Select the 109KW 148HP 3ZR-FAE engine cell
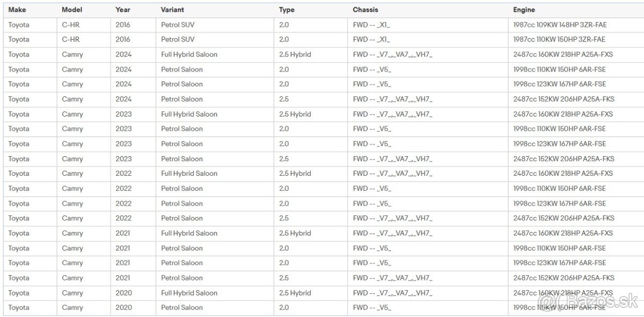 point(560,25)
